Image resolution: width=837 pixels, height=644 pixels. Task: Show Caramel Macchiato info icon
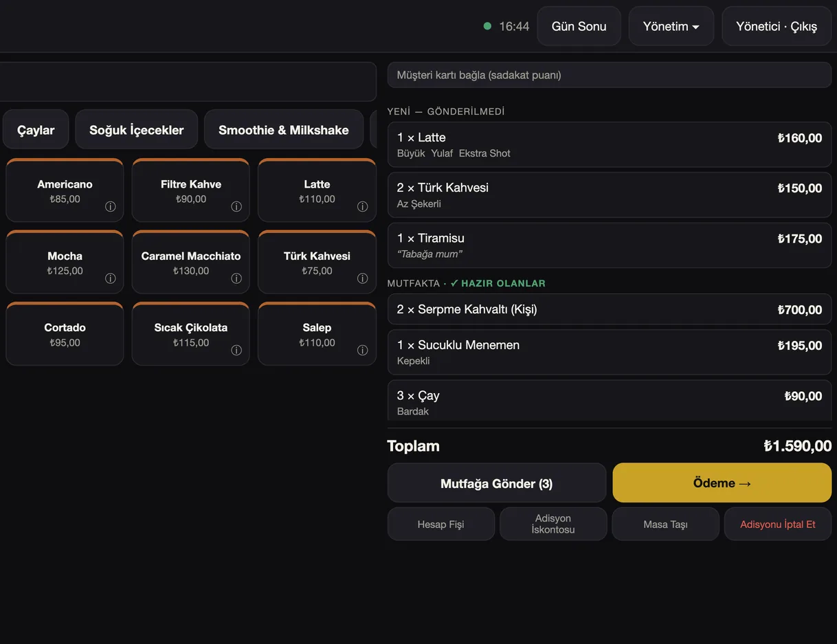point(236,278)
